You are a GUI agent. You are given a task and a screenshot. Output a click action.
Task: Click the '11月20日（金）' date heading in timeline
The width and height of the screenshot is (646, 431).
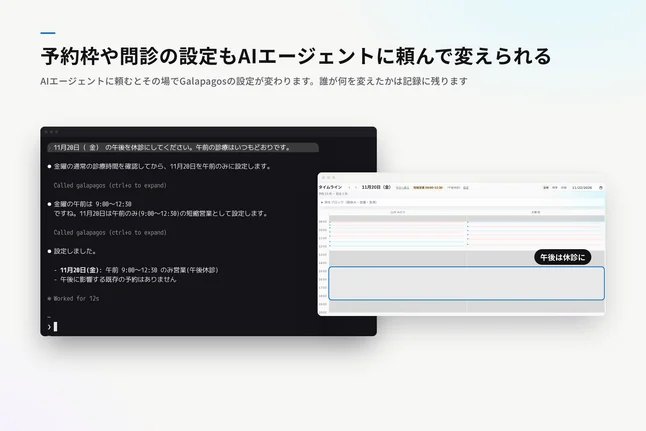point(376,187)
